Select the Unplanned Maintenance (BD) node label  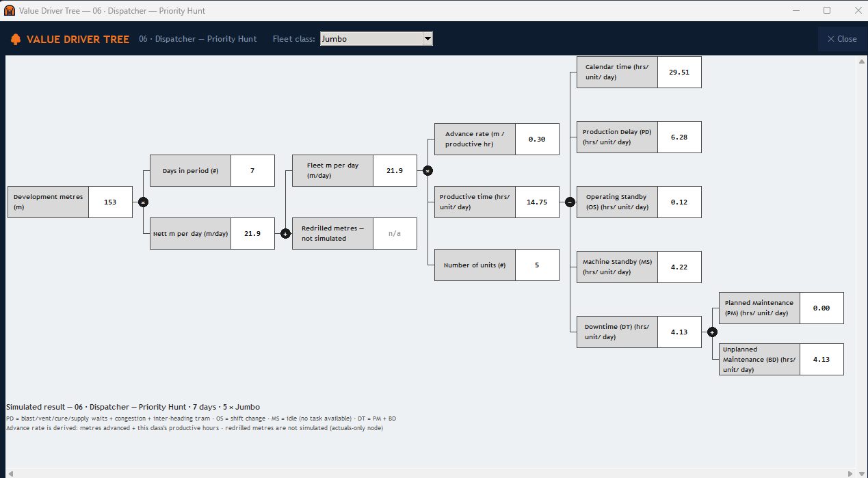point(760,359)
